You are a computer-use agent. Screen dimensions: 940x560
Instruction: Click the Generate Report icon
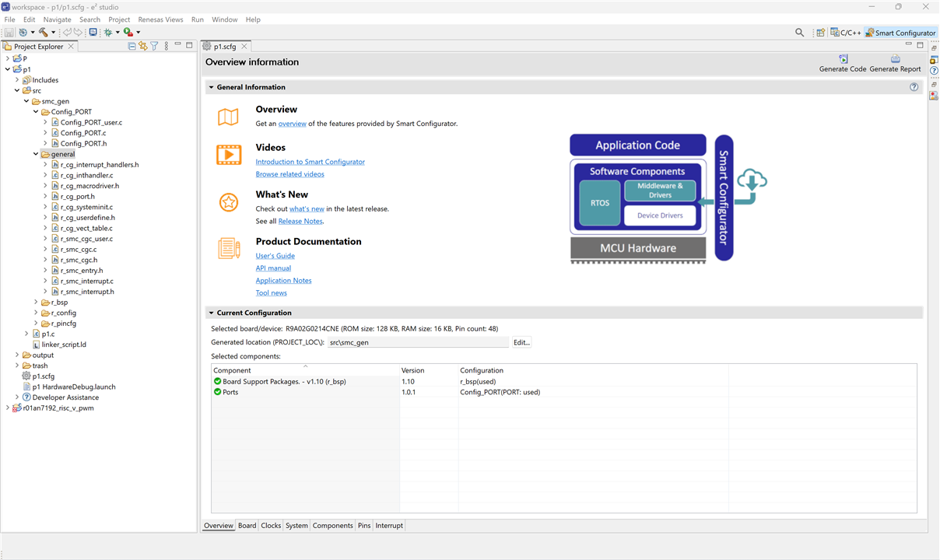895,59
